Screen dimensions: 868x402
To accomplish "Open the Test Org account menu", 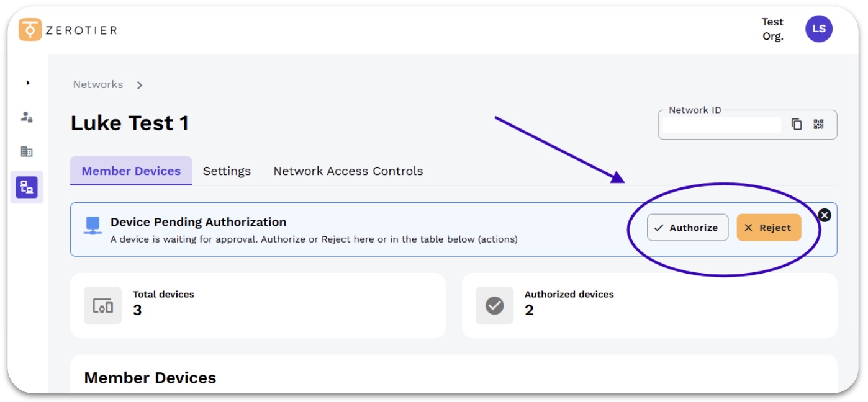I will tap(772, 27).
